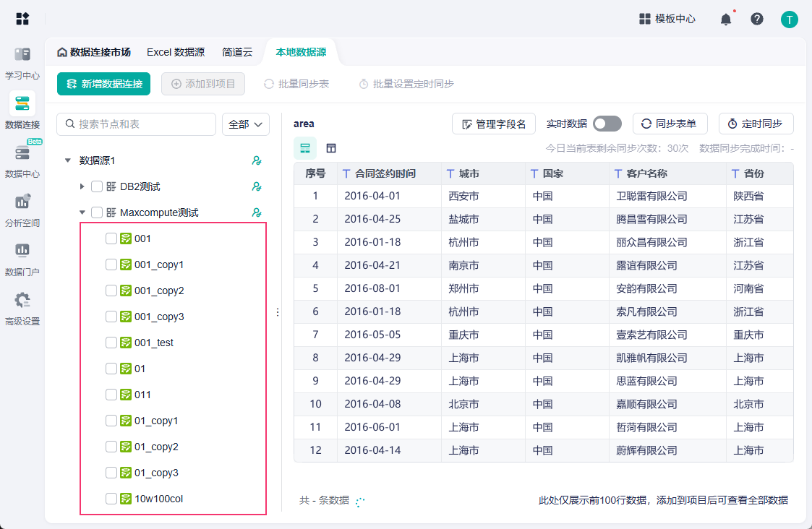
Task: Open 数据门户 in sidebar
Action: point(22,260)
